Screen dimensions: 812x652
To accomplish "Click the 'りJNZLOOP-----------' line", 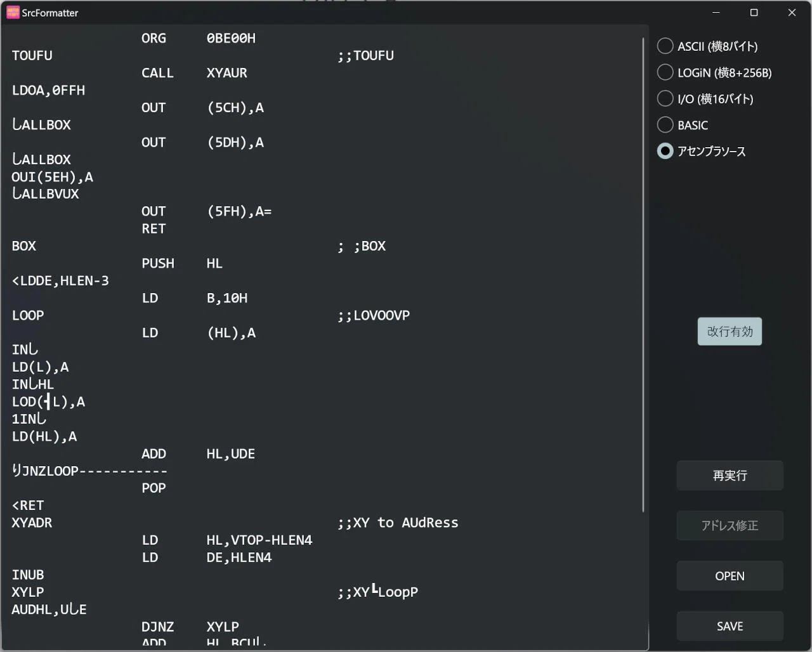I will [89, 471].
